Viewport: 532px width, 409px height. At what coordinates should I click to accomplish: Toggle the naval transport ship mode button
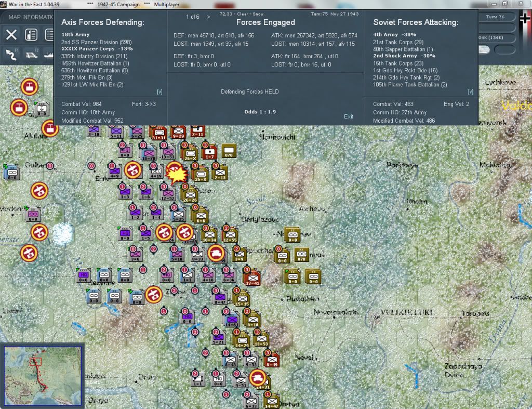coord(49,54)
